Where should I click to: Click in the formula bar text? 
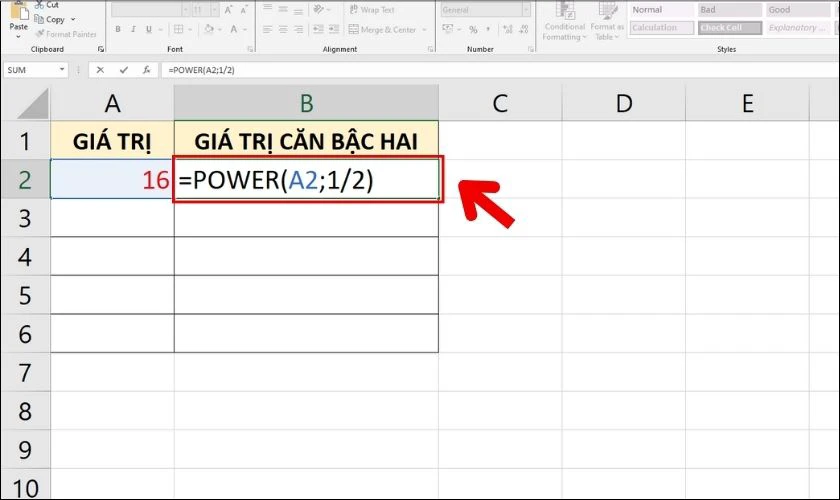pos(201,70)
